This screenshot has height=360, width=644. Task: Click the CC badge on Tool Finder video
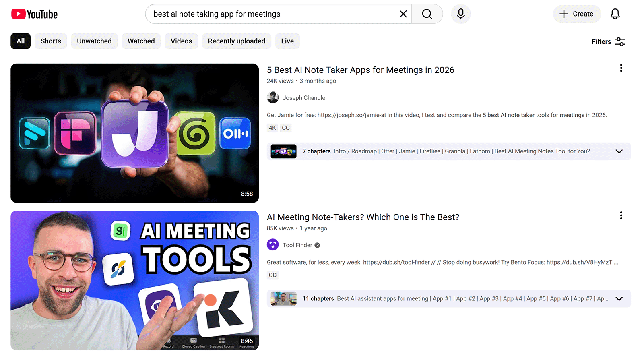pyautogui.click(x=272, y=275)
